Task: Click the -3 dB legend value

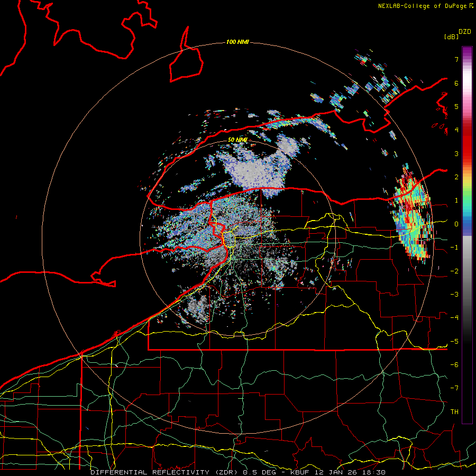Action: [454, 295]
